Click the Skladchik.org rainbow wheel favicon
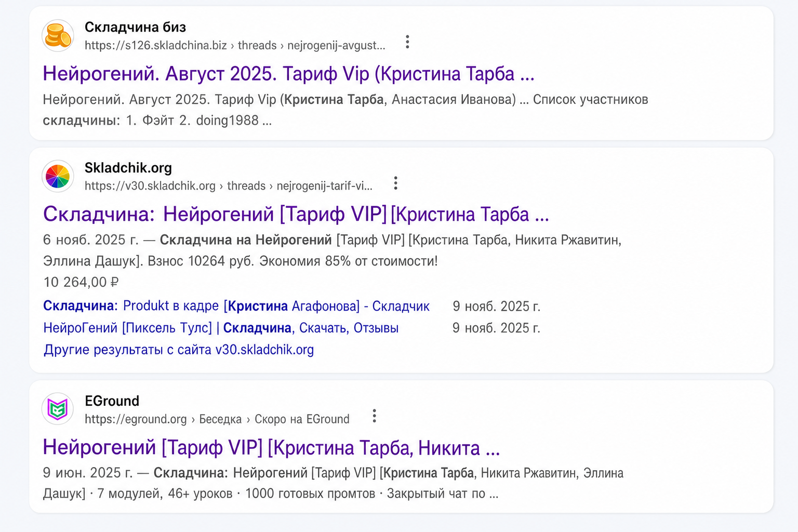Viewport: 798px width, 532px height. tap(58, 176)
